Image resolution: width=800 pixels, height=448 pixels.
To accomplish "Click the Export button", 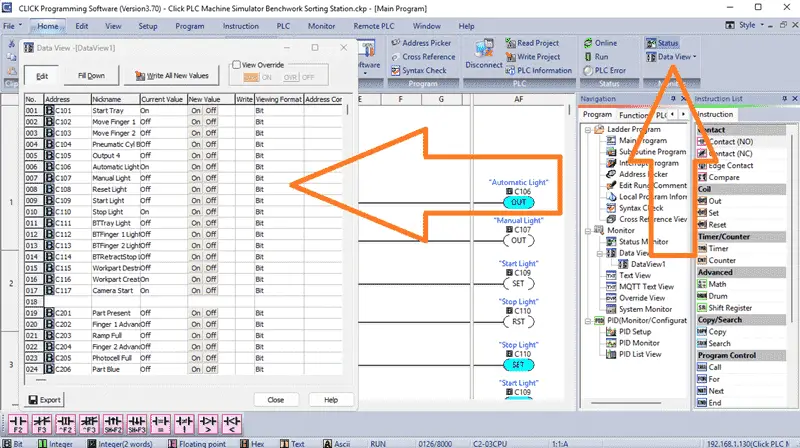I will coord(44,400).
